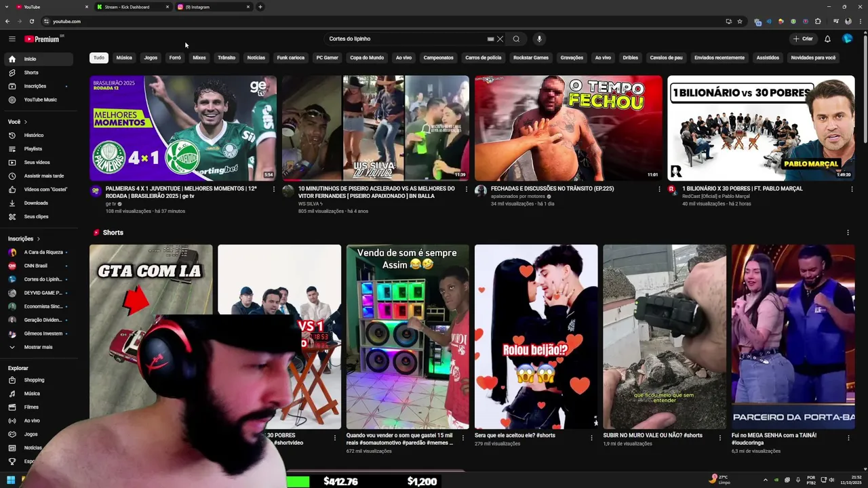Start voice search with microphone icon
The width and height of the screenshot is (868, 488).
point(539,39)
